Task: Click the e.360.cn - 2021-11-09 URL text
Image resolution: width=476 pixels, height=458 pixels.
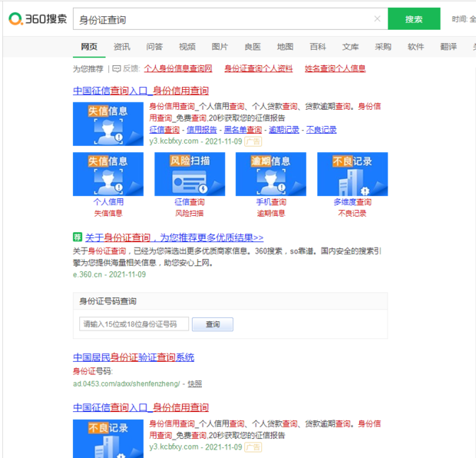Action: coord(109,275)
